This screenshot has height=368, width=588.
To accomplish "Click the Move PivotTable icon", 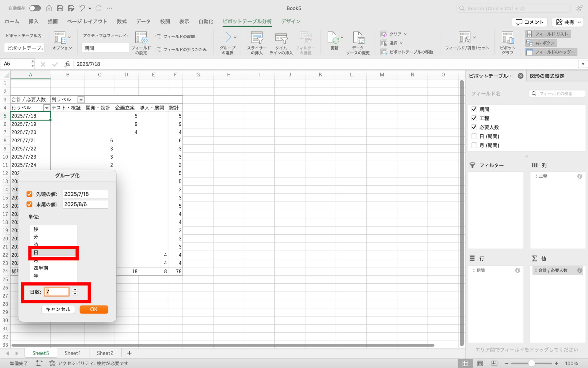I will (384, 52).
